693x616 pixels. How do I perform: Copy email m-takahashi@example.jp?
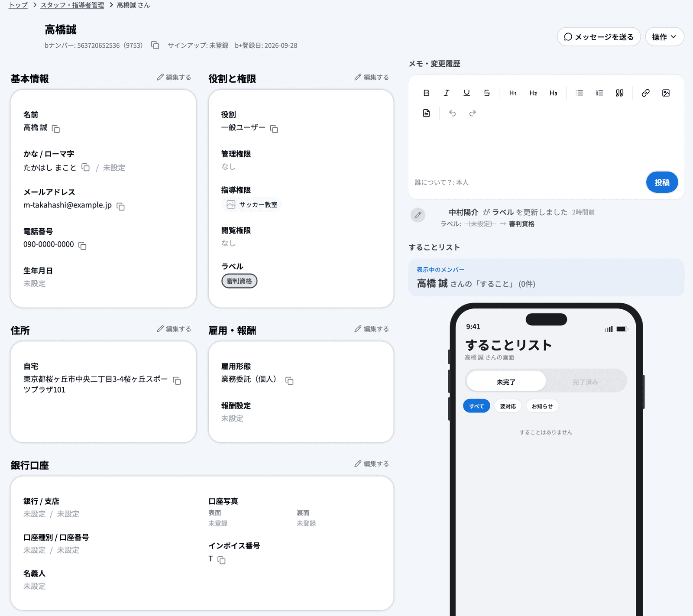tap(121, 207)
